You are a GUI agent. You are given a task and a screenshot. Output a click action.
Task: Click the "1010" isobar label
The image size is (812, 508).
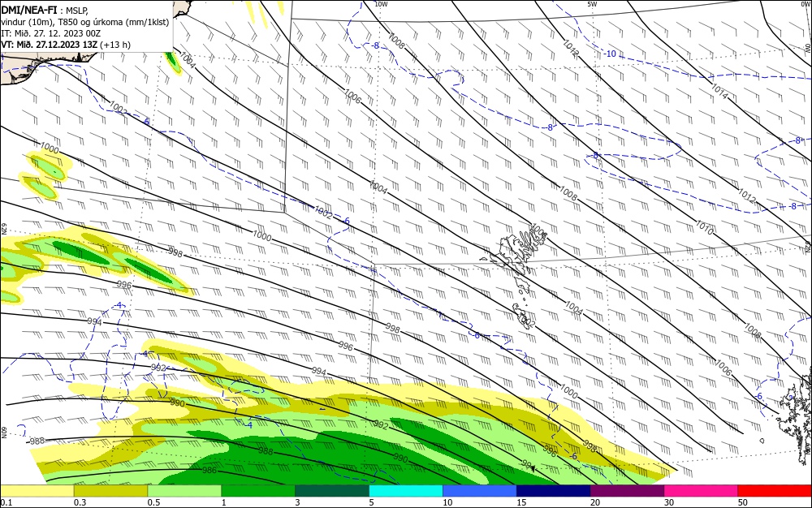coord(704,227)
